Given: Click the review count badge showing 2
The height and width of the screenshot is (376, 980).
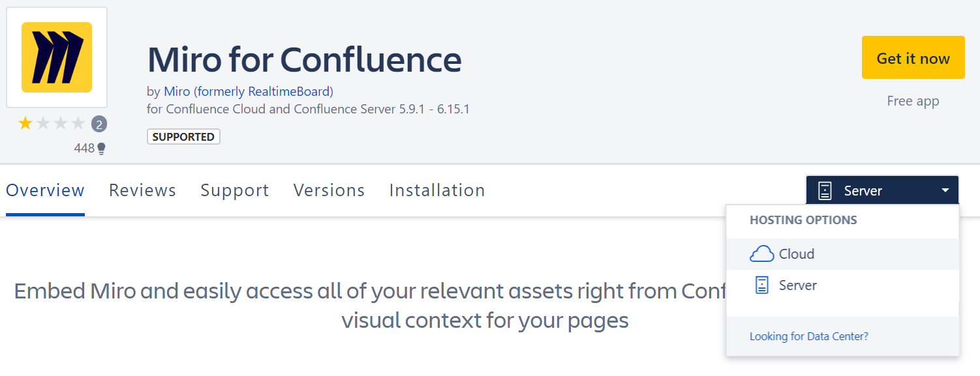Looking at the screenshot, I should pyautogui.click(x=99, y=124).
